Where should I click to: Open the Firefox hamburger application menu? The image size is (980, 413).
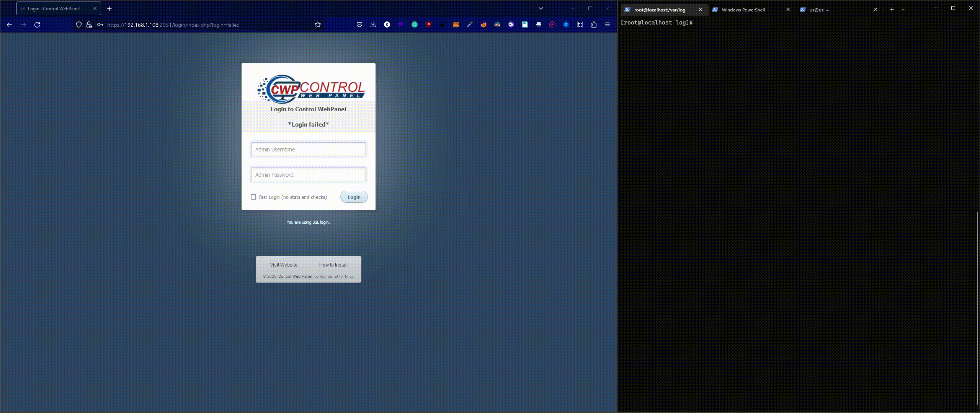[607, 24]
